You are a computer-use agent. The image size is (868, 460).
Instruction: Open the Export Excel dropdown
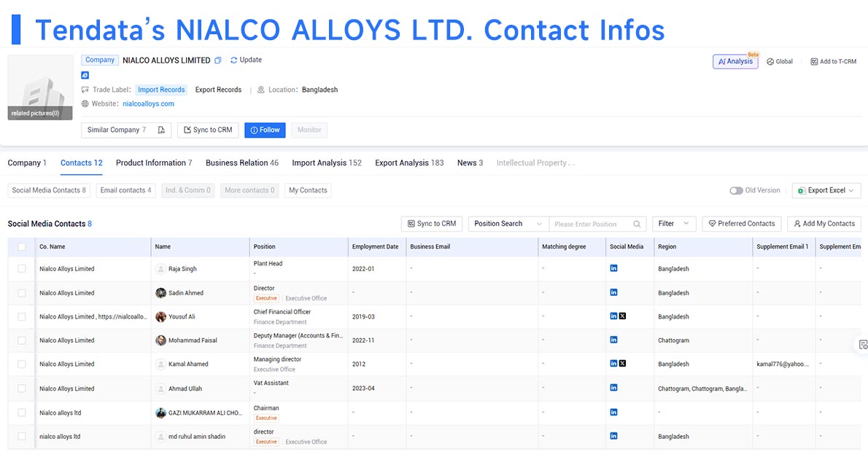coord(826,190)
